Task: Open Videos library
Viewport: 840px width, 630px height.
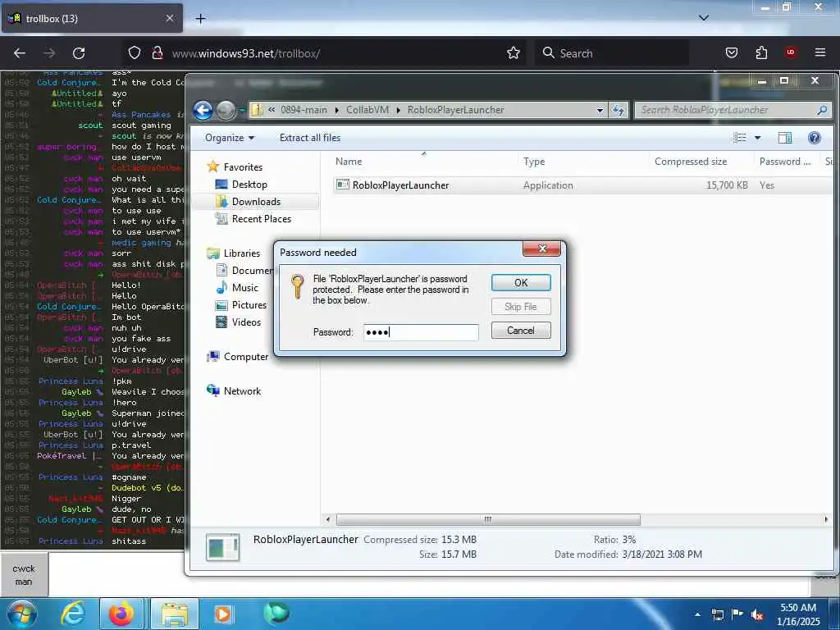Action: pyautogui.click(x=246, y=322)
